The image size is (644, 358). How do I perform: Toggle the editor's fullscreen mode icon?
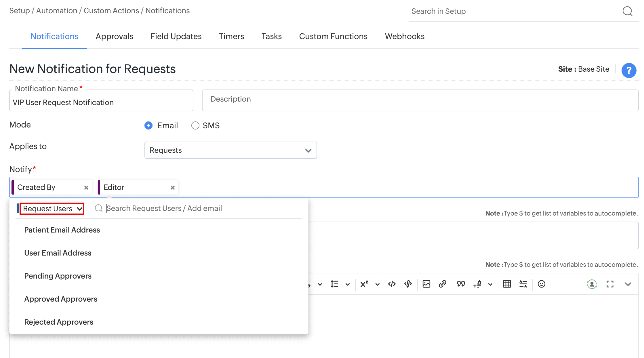(610, 284)
